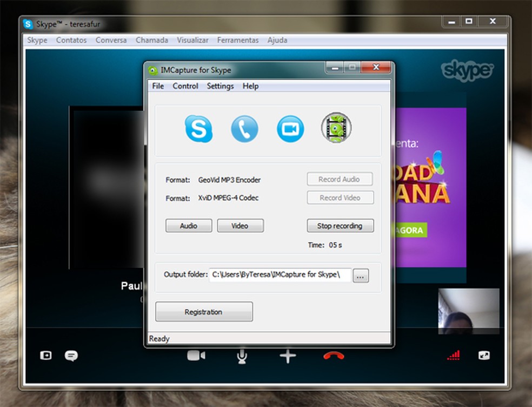Check the red call quality signal icon
The height and width of the screenshot is (407, 532).
click(x=454, y=355)
